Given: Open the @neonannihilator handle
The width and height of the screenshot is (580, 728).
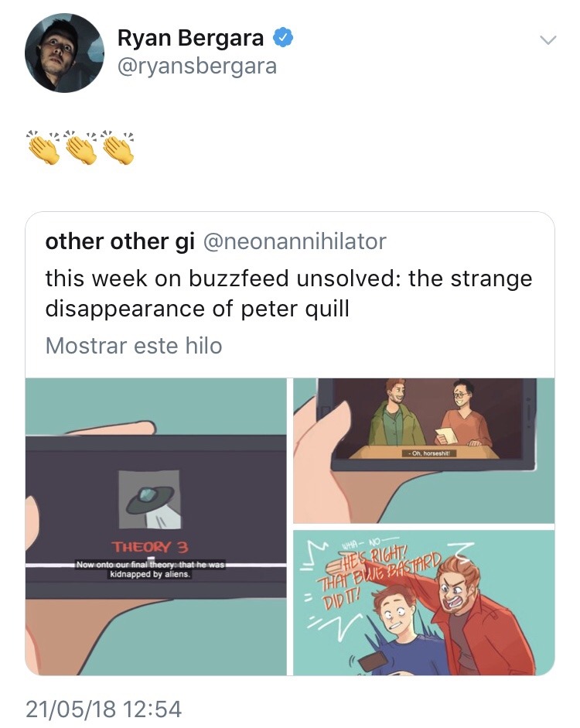Looking at the screenshot, I should coord(295,241).
